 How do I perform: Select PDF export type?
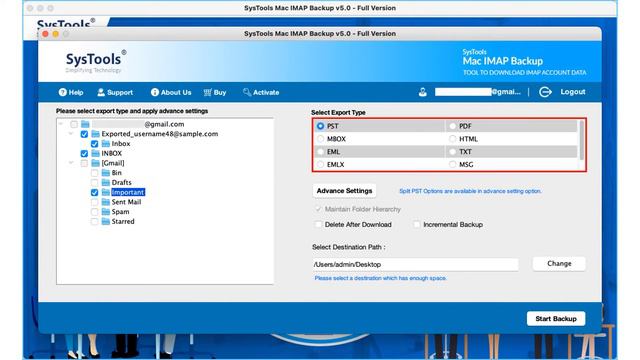pyautogui.click(x=452, y=126)
